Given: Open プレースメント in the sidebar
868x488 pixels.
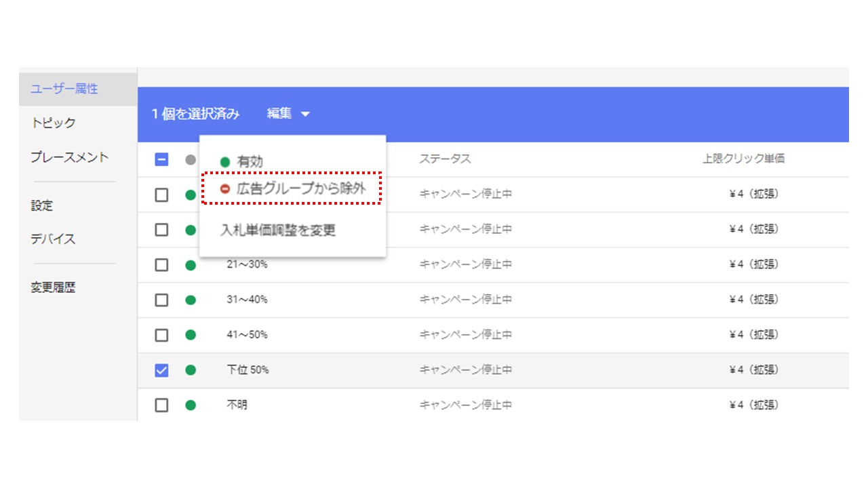Looking at the screenshot, I should point(70,157).
